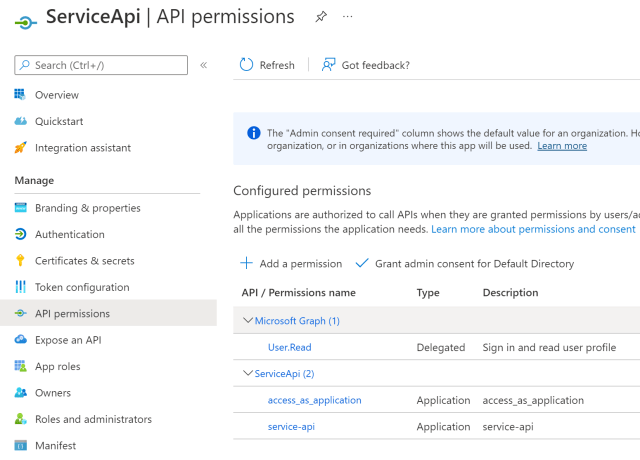The height and width of the screenshot is (460, 640).
Task: Open Integration assistant
Action: click(x=83, y=148)
